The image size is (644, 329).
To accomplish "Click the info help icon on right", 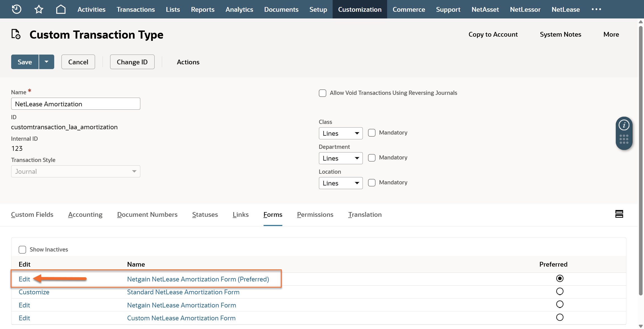I will (624, 125).
